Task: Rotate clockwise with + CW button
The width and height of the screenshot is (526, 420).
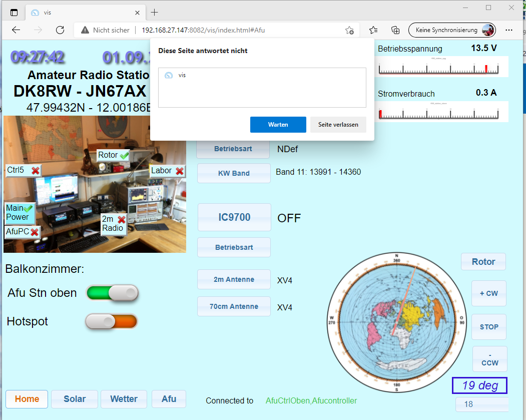Action: (x=489, y=293)
